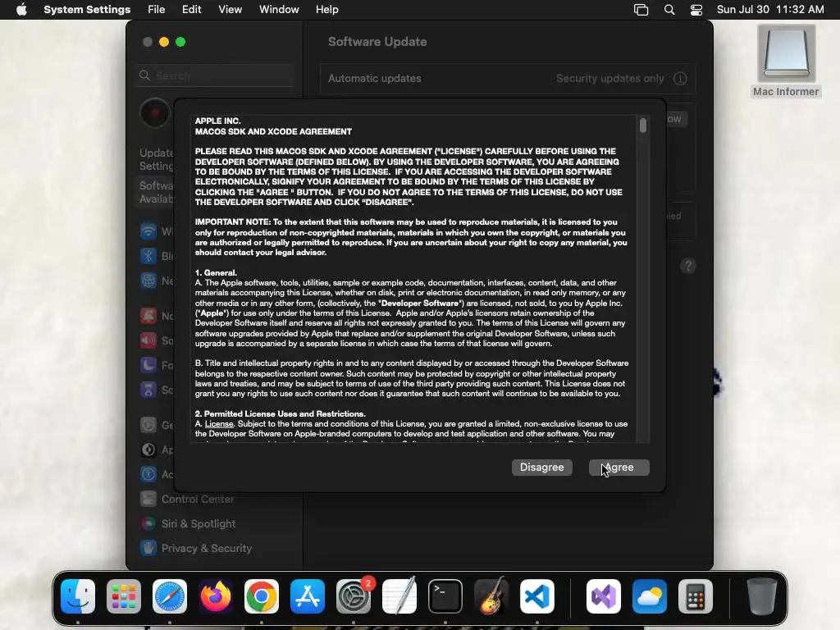Click the date and time in menu bar
Image resolution: width=840 pixels, height=630 pixels.
tap(769, 10)
